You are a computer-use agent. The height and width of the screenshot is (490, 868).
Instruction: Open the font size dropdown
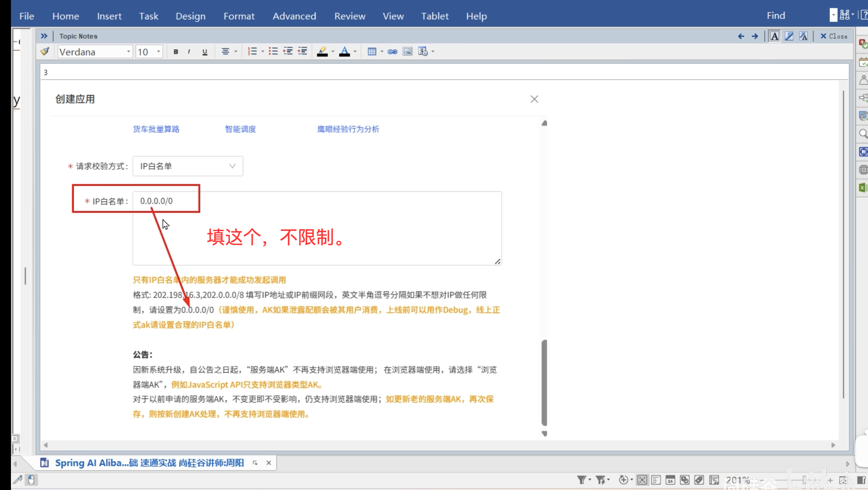point(158,51)
